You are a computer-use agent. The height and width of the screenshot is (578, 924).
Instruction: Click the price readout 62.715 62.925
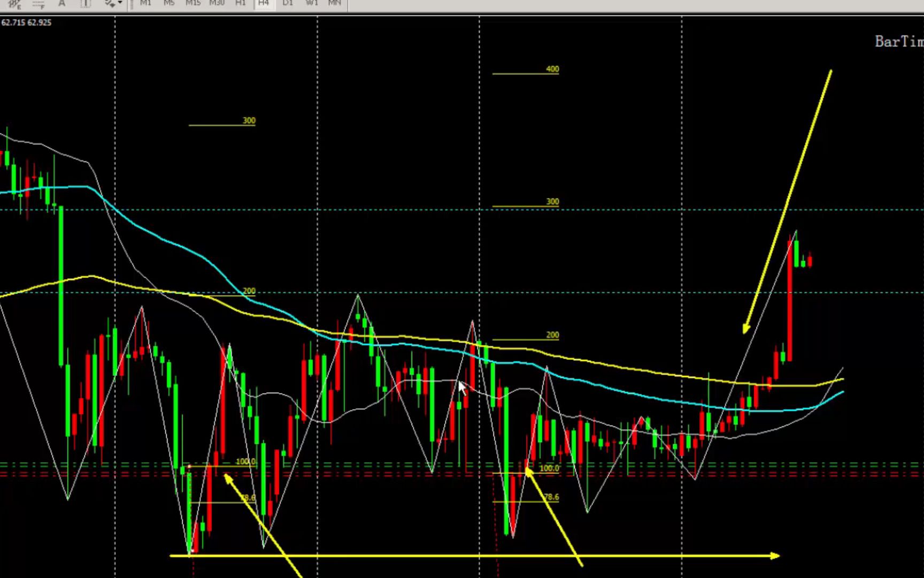click(x=26, y=22)
